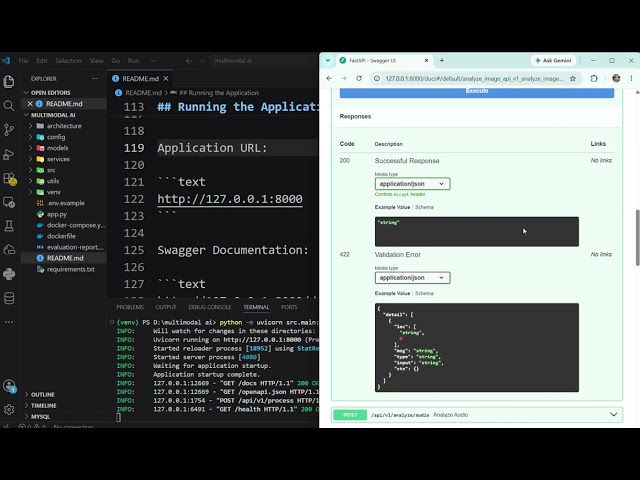Open the File menu in VS Code
Viewport: 640px width, 480px height.
tap(23, 61)
